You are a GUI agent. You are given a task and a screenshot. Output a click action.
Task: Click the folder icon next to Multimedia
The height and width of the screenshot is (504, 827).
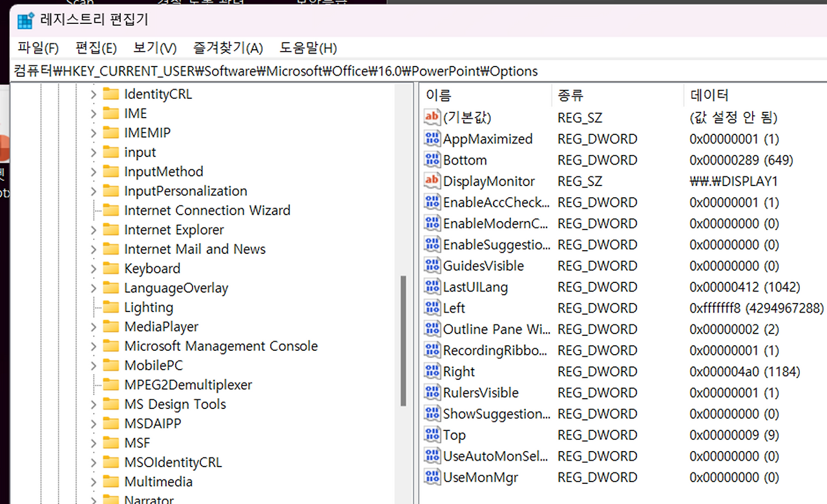(111, 481)
